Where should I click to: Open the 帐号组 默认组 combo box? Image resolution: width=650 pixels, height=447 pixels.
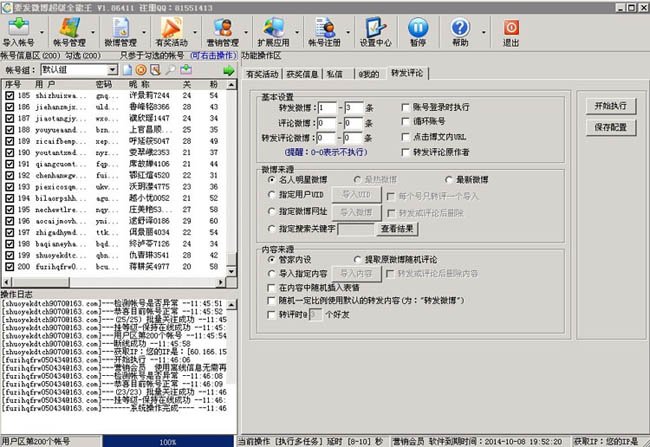click(x=80, y=70)
